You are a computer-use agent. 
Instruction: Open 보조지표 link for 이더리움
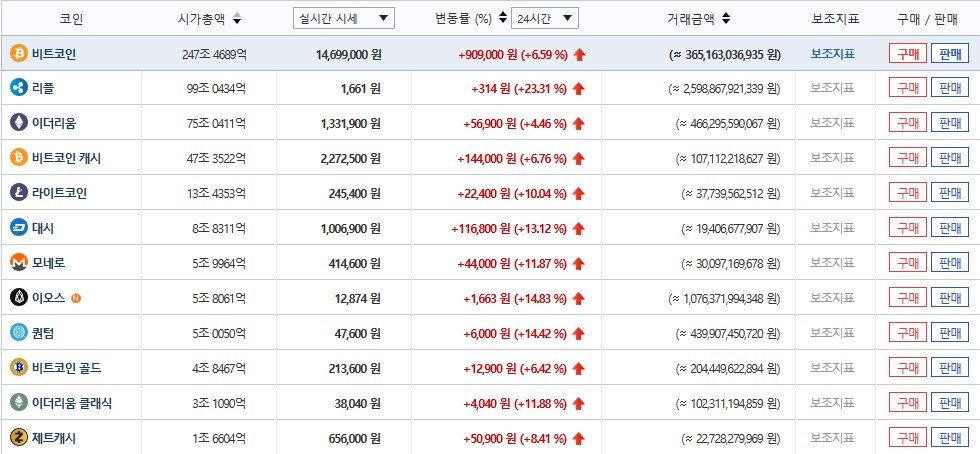(833, 123)
